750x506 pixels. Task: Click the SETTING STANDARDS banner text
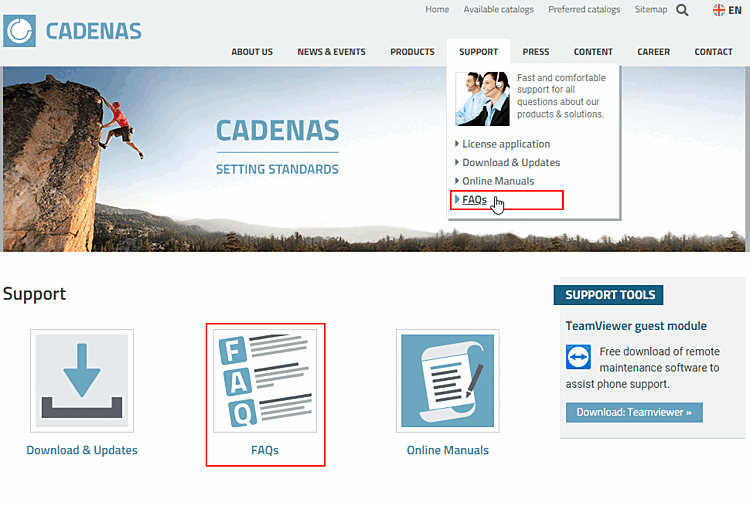(277, 169)
